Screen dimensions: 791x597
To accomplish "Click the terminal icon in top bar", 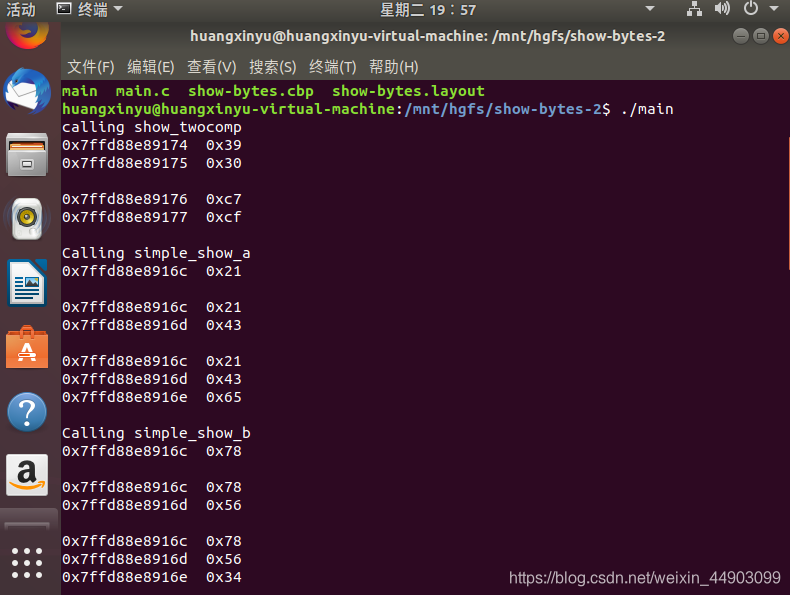I will coord(64,9).
